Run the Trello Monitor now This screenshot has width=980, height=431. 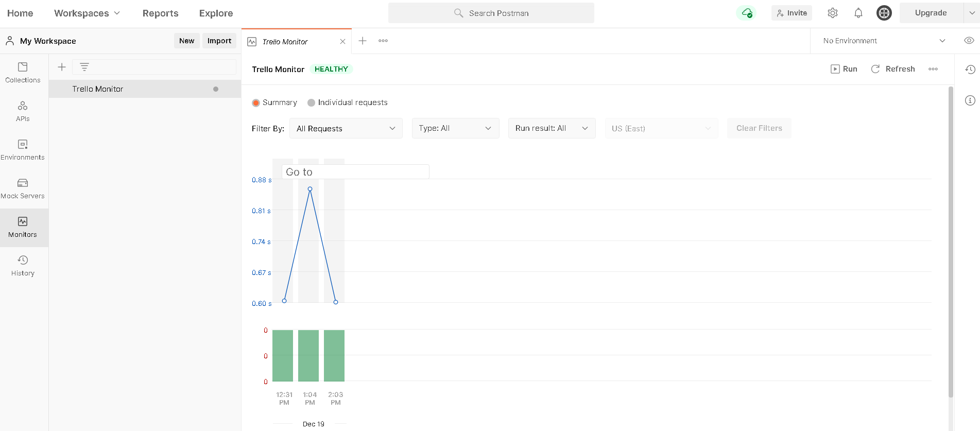coord(844,69)
